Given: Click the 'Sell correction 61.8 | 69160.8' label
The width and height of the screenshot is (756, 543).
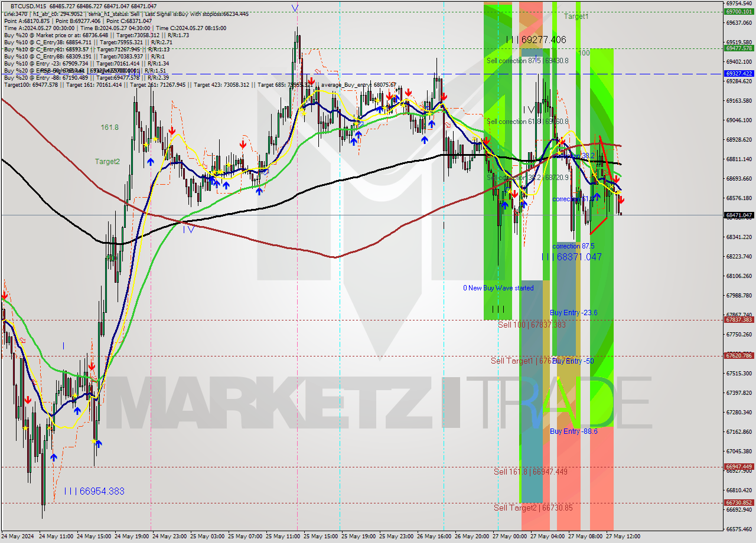Looking at the screenshot, I should [527, 122].
